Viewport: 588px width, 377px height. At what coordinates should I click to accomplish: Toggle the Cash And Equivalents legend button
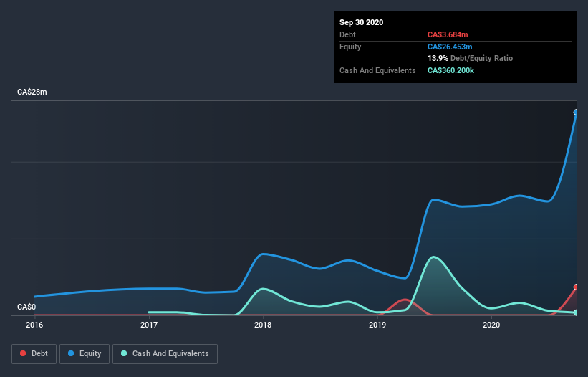pos(165,354)
